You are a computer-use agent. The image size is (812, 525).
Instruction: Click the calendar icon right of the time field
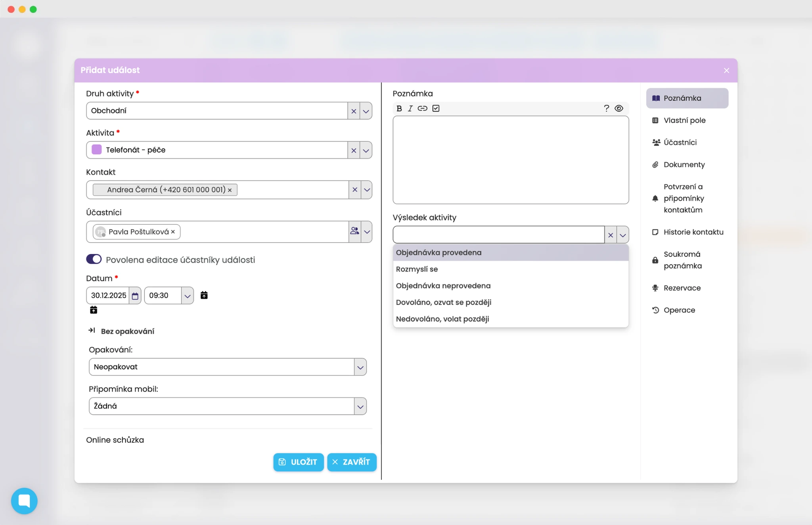tap(204, 295)
